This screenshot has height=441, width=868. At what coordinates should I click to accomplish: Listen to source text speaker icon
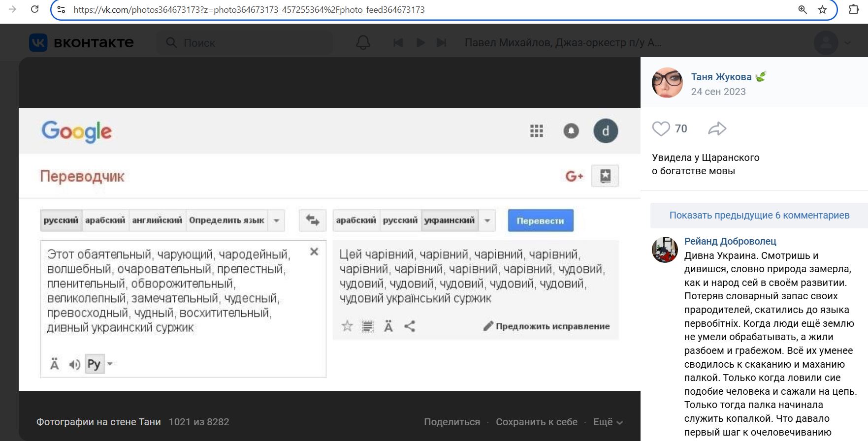[74, 365]
